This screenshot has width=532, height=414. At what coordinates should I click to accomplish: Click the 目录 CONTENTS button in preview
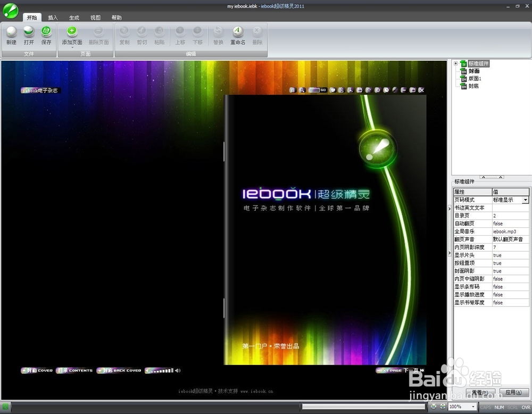coord(74,370)
